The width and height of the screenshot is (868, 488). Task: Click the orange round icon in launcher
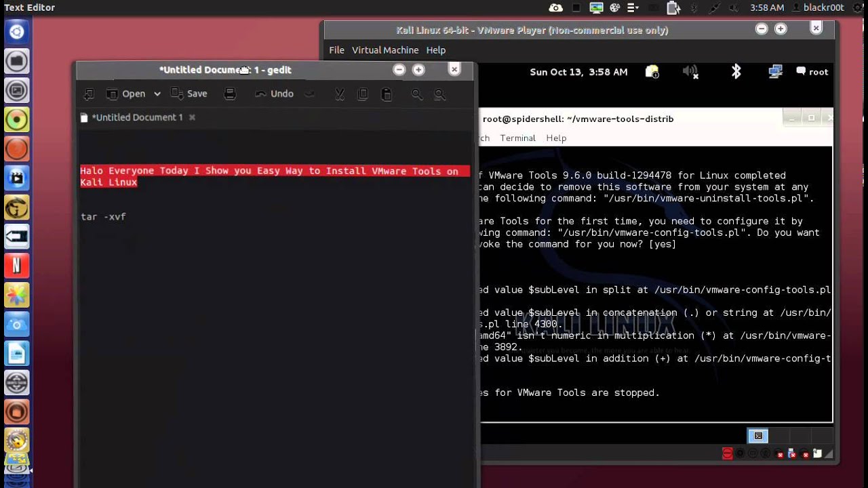tap(17, 149)
